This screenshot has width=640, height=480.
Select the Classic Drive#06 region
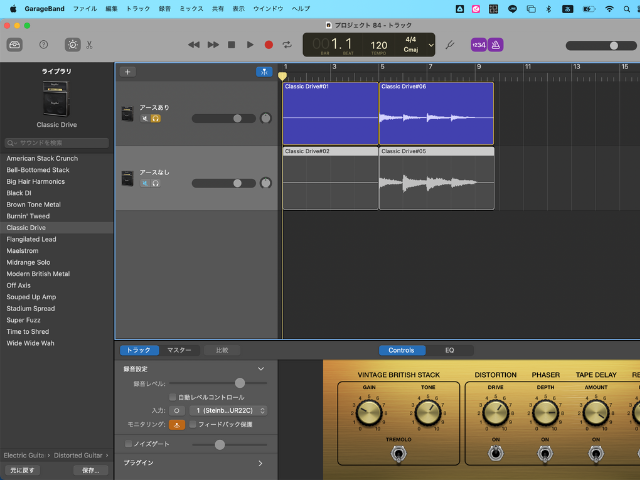[437, 113]
